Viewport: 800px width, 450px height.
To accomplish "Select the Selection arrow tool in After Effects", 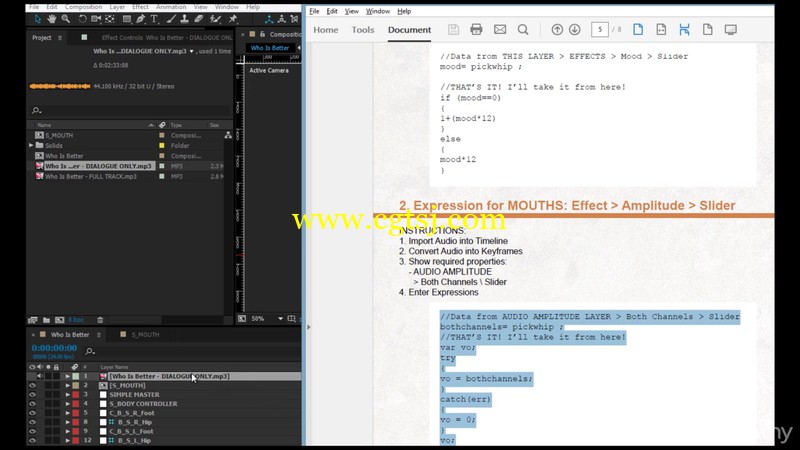I will [38, 19].
